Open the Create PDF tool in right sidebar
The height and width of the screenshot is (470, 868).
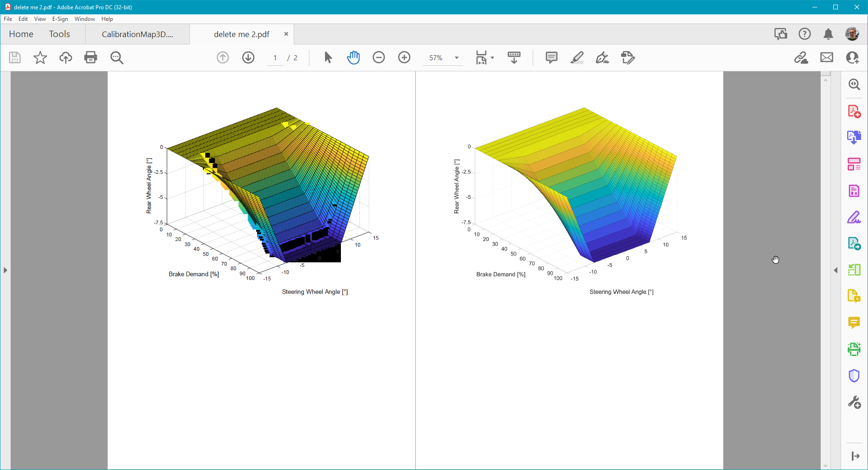coord(855,111)
